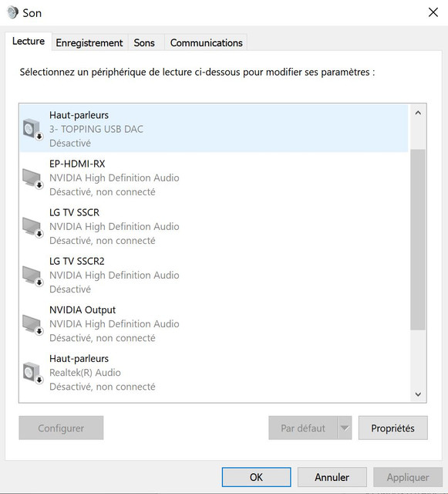448x494 pixels.
Task: Select the name "NVIDIA Output" in the list
Action: coord(83,310)
